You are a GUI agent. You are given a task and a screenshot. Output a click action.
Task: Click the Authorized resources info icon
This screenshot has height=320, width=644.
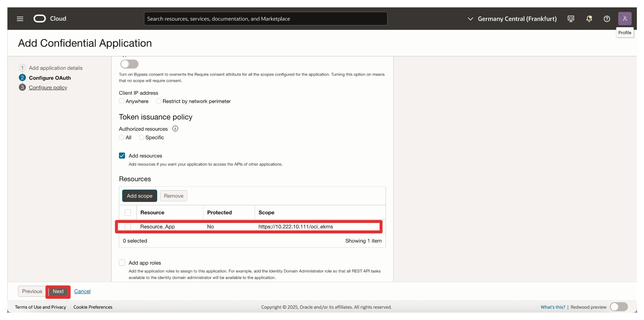click(x=175, y=129)
